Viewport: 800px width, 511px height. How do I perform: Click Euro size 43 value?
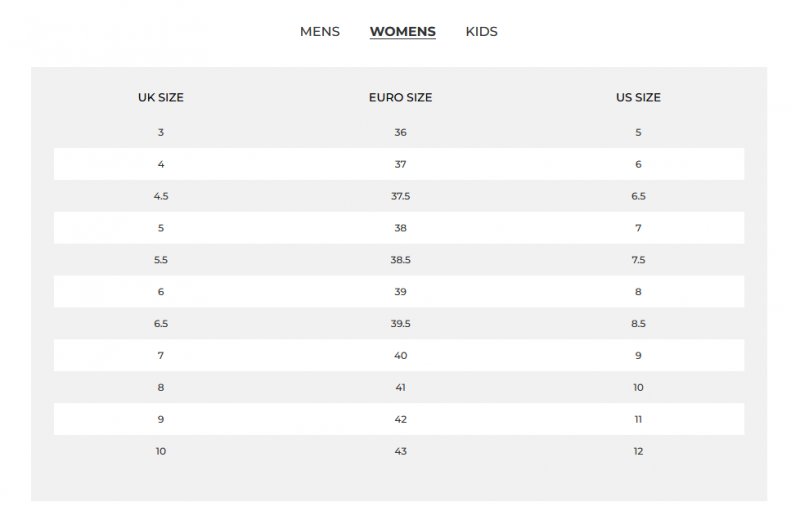click(401, 451)
